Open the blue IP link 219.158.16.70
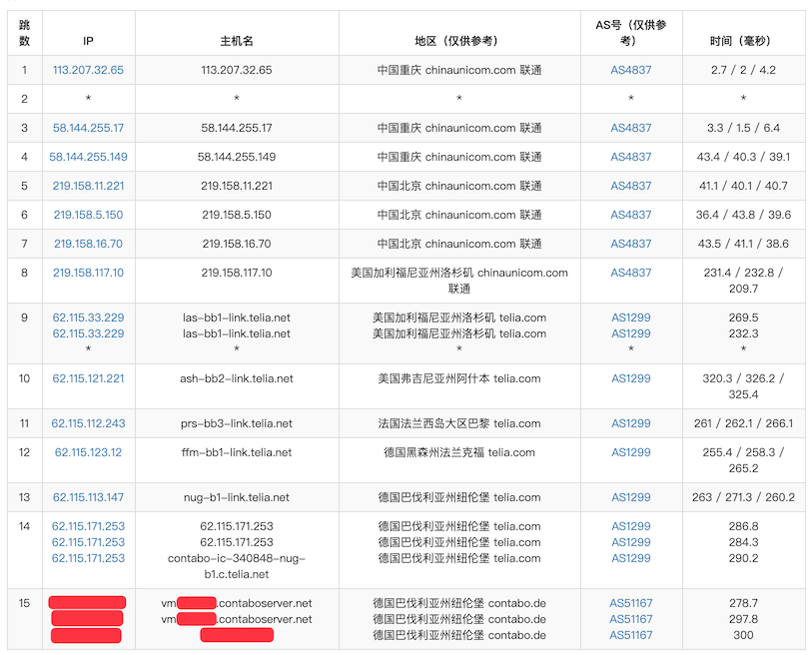The width and height of the screenshot is (812, 655). [x=88, y=244]
